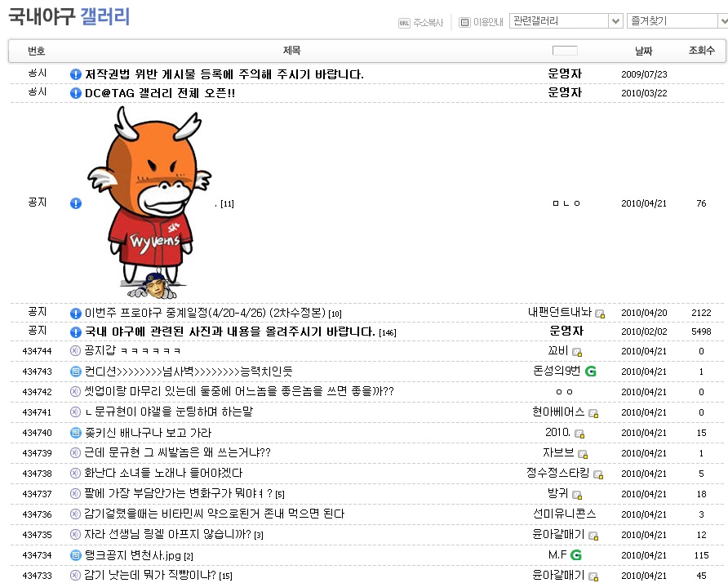Open the Wyverns mascot image thumbnail
The image size is (728, 583).
click(149, 202)
